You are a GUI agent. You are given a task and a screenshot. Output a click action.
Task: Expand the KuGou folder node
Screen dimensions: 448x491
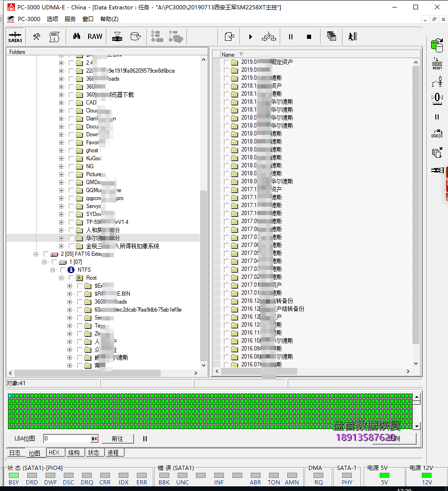point(61,158)
